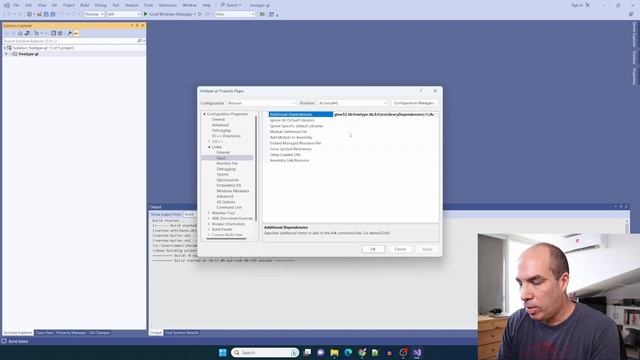The height and width of the screenshot is (360, 640).
Task: Click the property tree horizontal scrollbar
Action: [226, 239]
